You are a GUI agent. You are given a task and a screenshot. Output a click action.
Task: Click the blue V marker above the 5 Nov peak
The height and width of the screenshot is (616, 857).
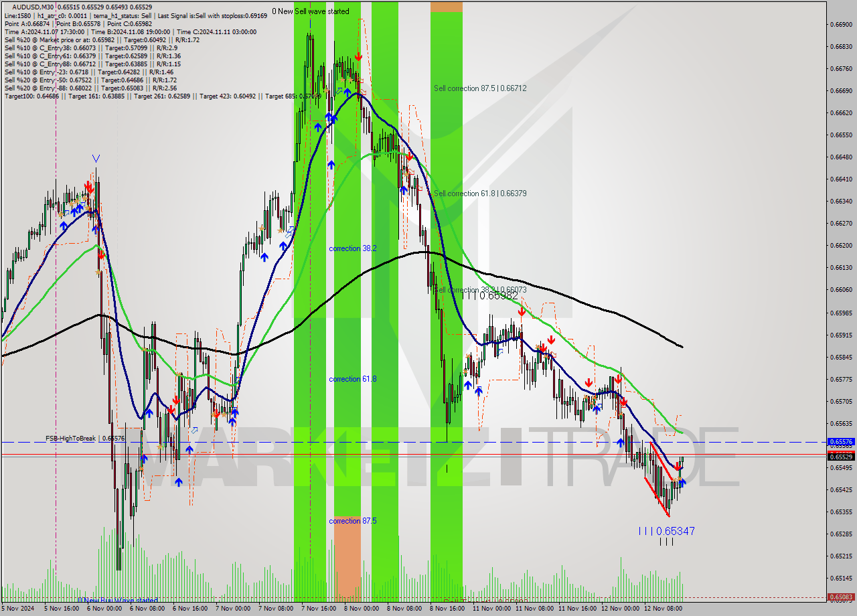coord(96,159)
